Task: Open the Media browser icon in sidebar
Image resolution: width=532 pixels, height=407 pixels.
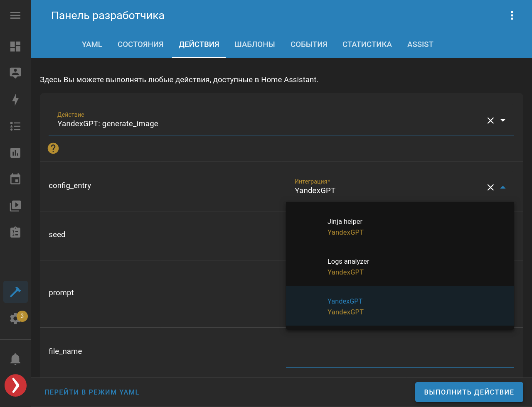Action: tap(15, 206)
